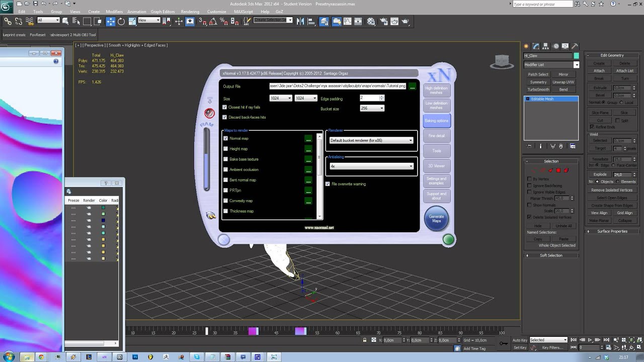This screenshot has width=644, height=362.
Task: Open the Antialiasing 4x dropdown
Action: click(x=371, y=166)
